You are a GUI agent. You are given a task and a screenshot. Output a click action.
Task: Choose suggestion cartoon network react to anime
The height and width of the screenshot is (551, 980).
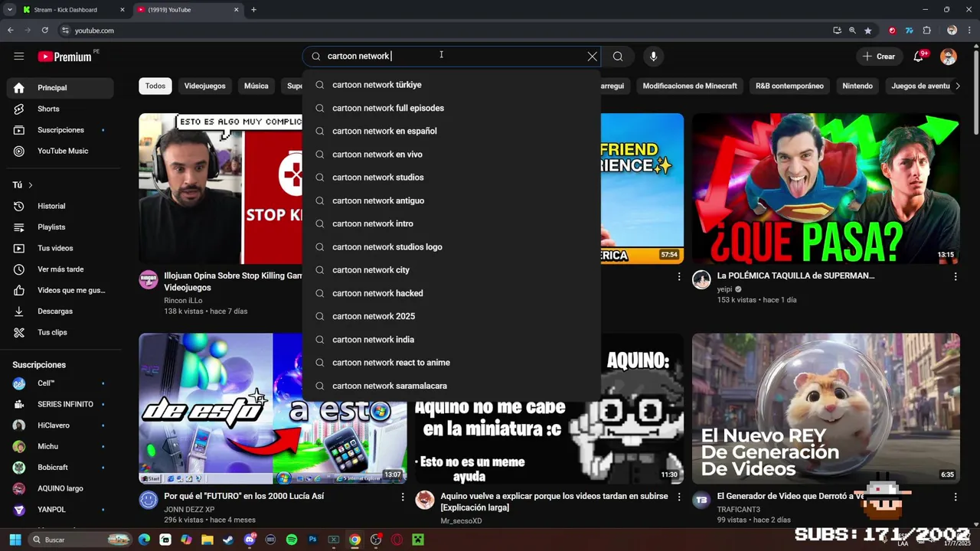pyautogui.click(x=452, y=363)
